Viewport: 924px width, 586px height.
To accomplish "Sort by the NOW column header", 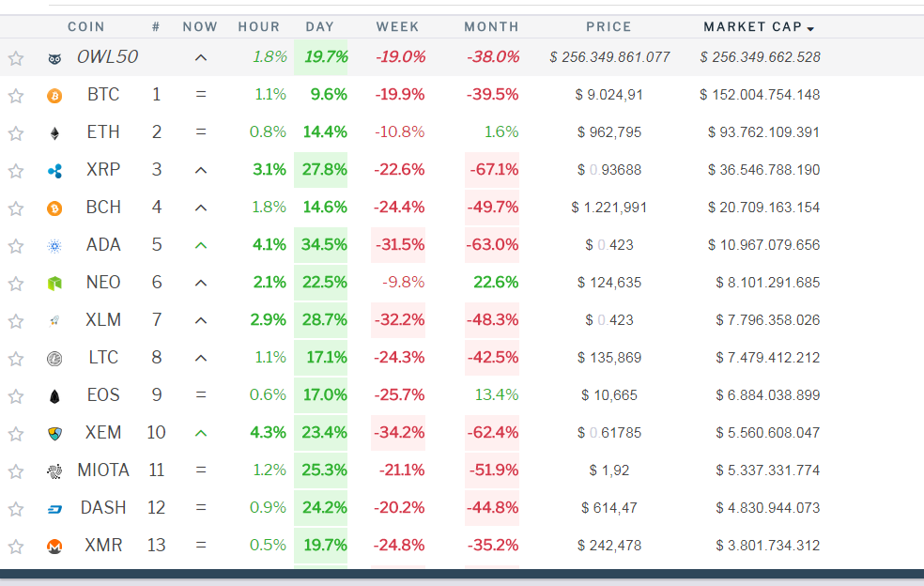I will pyautogui.click(x=200, y=27).
